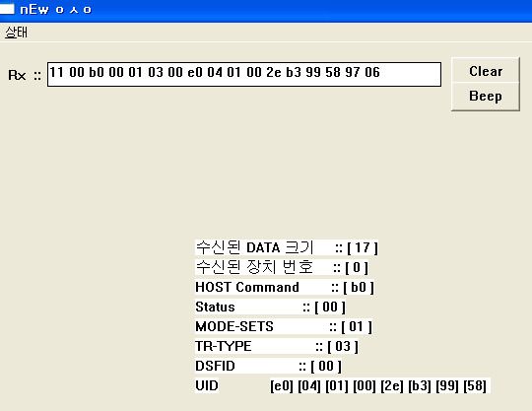Click the 'DSFID' label
The height and width of the screenshot is (411, 532).
pyautogui.click(x=215, y=366)
